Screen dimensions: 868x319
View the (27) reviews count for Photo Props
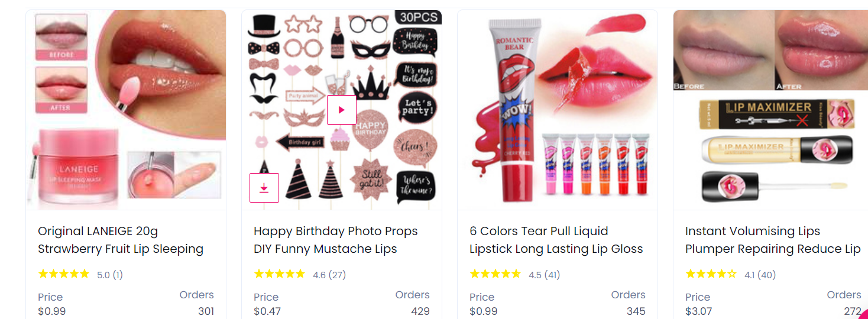coord(337,275)
